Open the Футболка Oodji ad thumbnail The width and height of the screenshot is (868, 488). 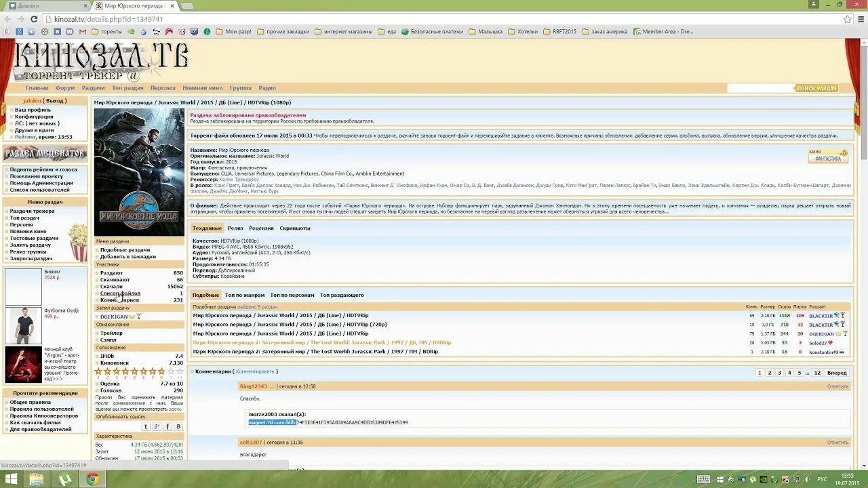pos(24,325)
